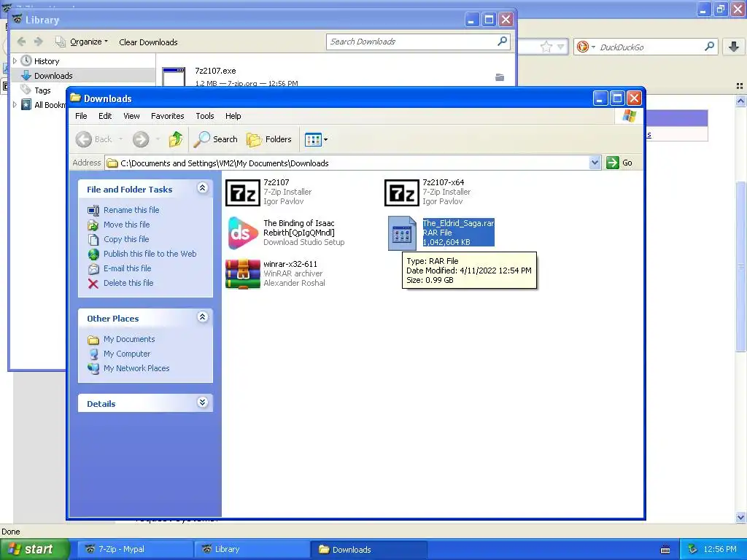Select The Binding of Isaac Download Studio icon
Image resolution: width=747 pixels, height=560 pixels.
[242, 233]
